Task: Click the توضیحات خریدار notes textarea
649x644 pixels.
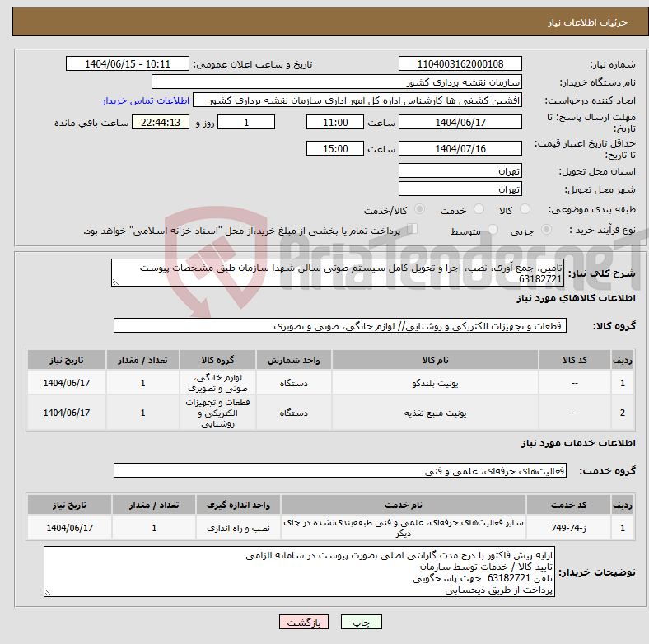Action: click(299, 572)
